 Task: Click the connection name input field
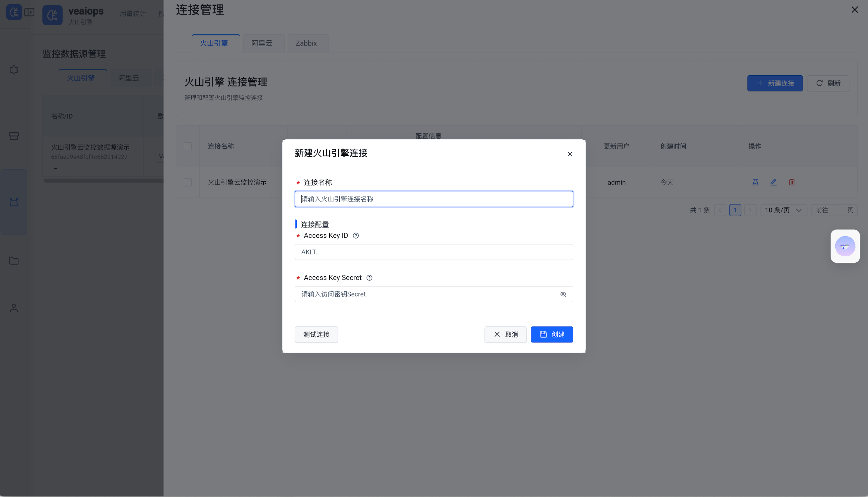pos(433,199)
